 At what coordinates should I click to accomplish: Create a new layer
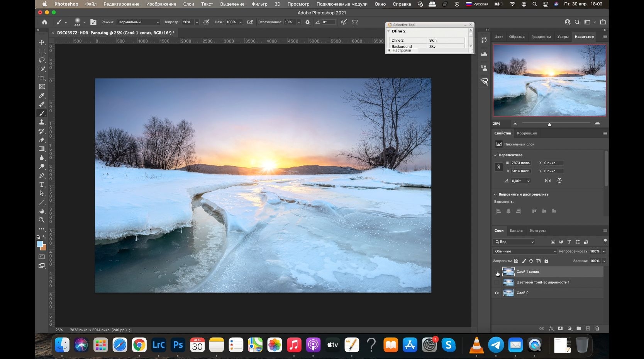588,328
